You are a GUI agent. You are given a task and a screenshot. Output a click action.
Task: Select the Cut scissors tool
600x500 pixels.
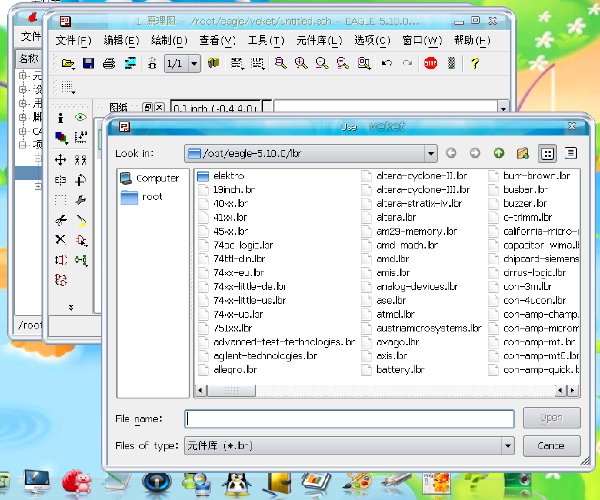click(x=60, y=220)
